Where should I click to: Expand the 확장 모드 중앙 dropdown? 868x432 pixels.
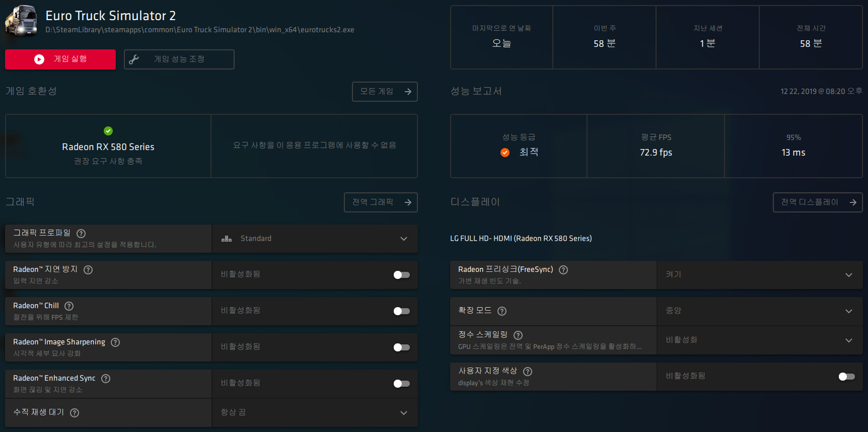point(760,311)
